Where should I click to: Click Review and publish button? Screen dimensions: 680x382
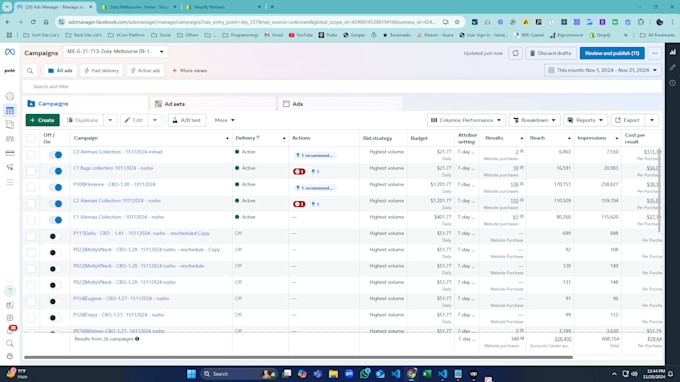(612, 53)
